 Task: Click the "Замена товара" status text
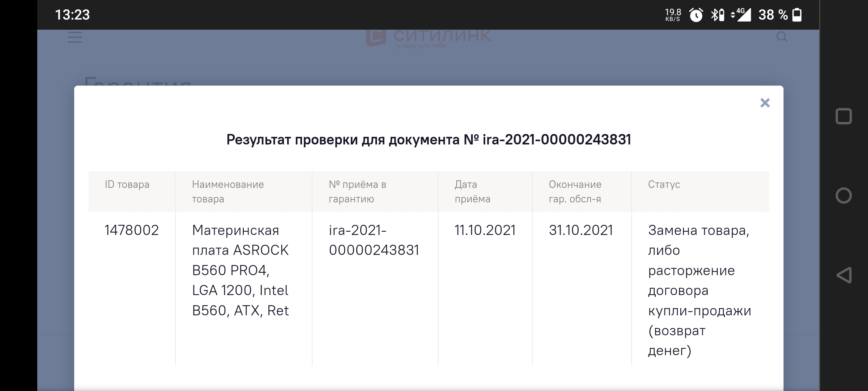[698, 230]
